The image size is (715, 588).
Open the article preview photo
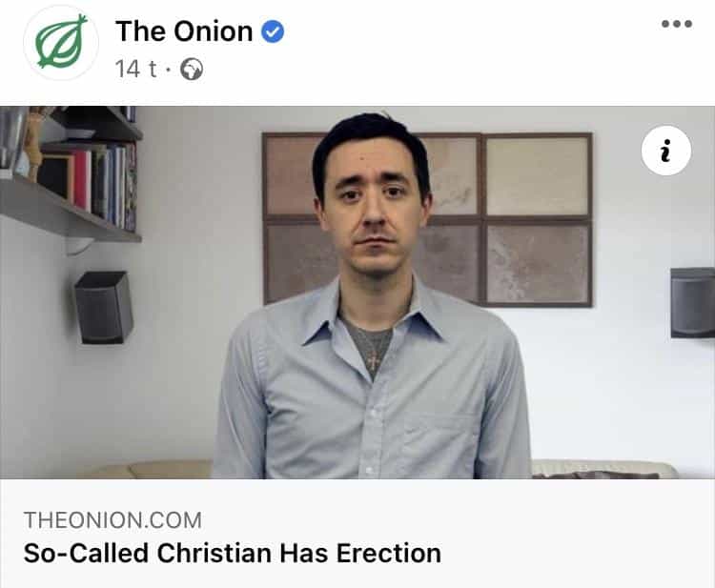click(x=357, y=293)
